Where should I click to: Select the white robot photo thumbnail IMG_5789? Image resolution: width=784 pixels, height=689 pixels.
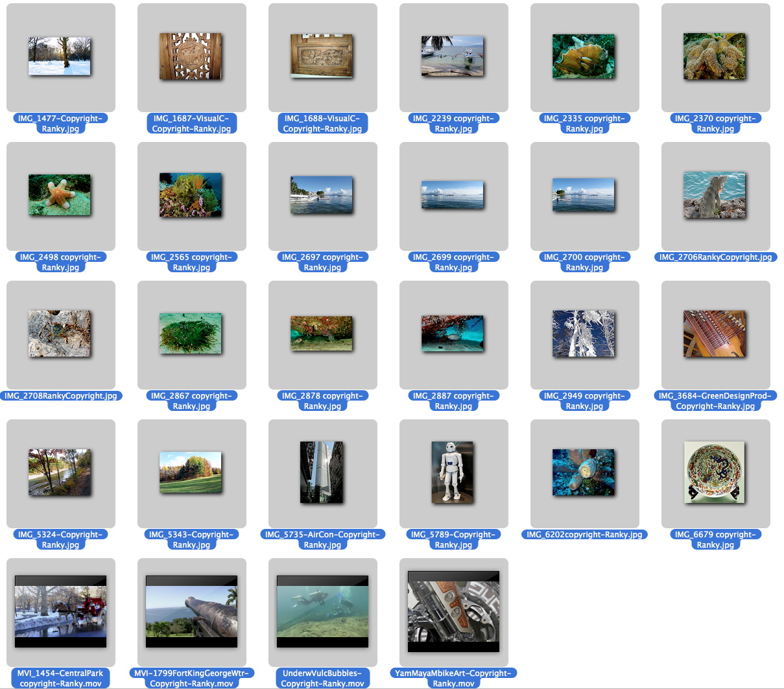(453, 473)
